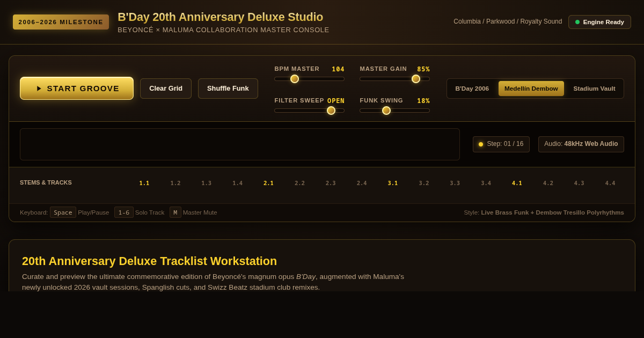Click the Engine Ready status badge
Image resolution: width=644 pixels, height=338 pixels.
pos(599,22)
